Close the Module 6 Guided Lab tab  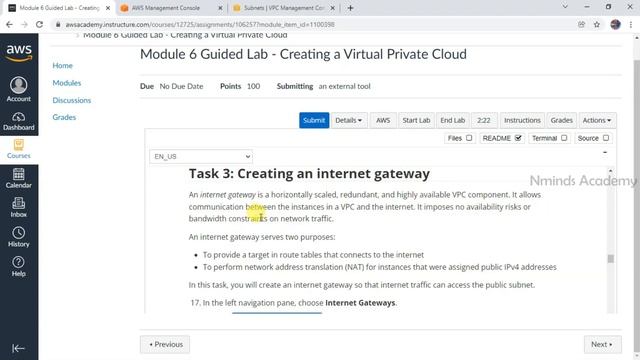108,8
